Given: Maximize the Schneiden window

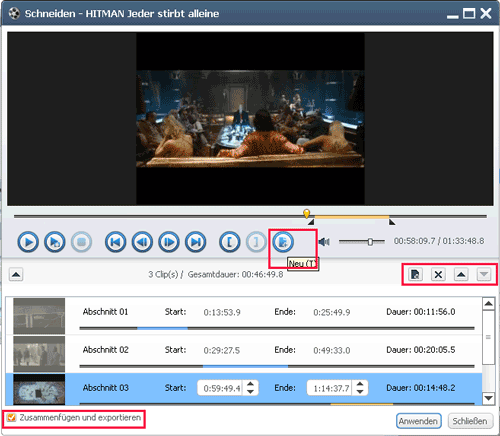Looking at the screenshot, I should coord(469,13).
